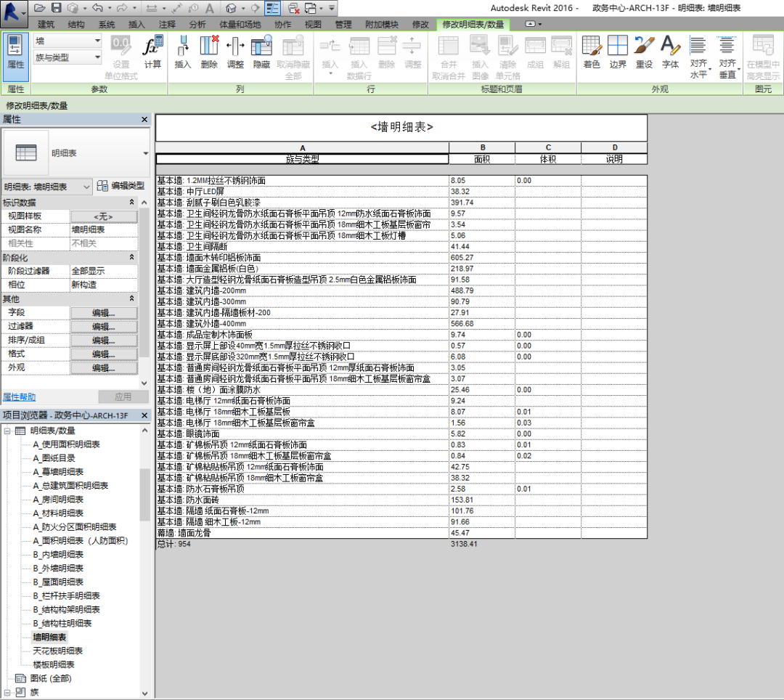
Task: Click the 对齐水平 horizontal alignment icon
Action: point(698,57)
